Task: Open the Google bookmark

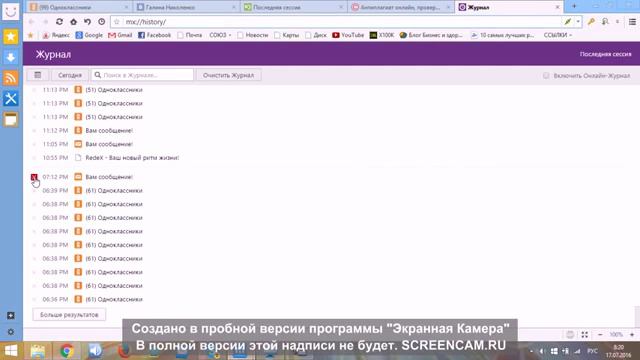Action: tap(89, 36)
